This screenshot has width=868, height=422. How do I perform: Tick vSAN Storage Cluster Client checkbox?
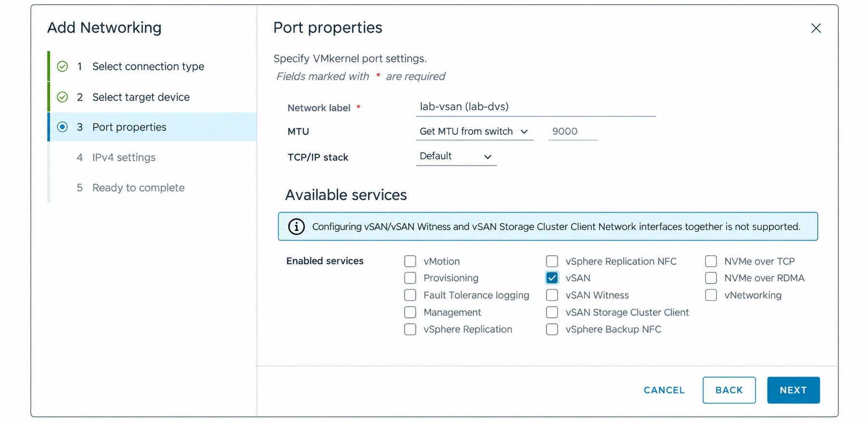tap(552, 312)
